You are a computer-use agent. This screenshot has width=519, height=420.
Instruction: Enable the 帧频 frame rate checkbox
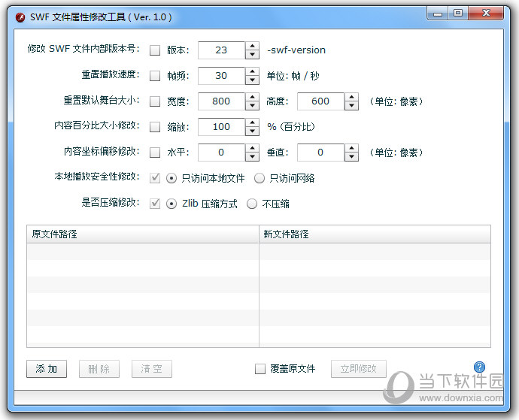point(155,76)
